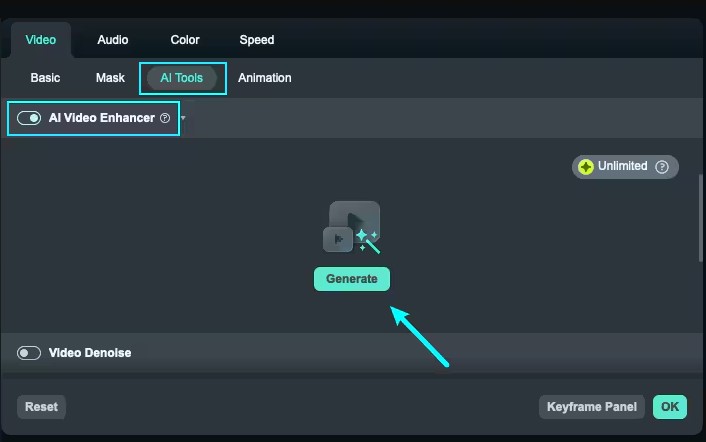The width and height of the screenshot is (706, 442).
Task: Collapse the AI Video Enhancer section arrow
Action: coord(183,118)
